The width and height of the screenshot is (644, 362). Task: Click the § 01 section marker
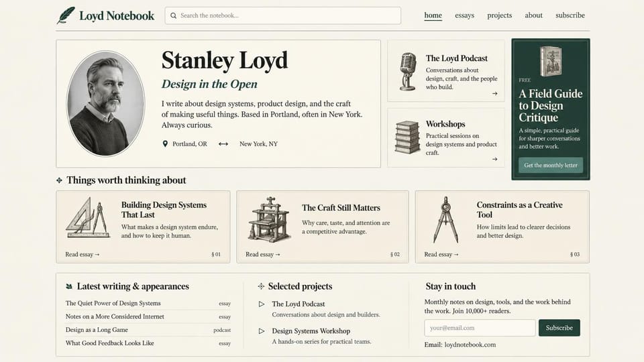tap(216, 255)
